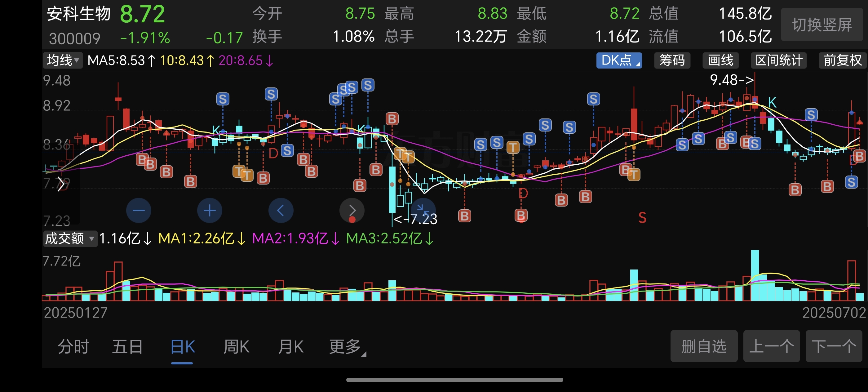Go to next stock with 下一个
Screen dimensions: 868x392
coord(834,346)
